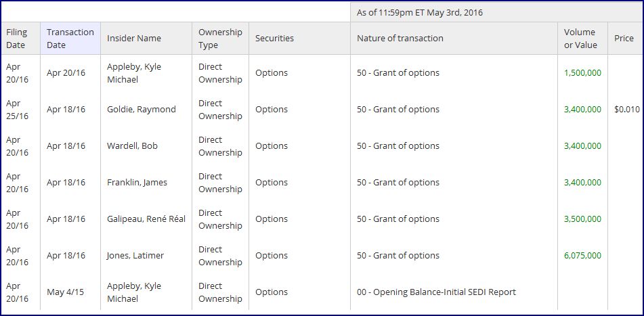Click the 'As of 11:59pm ET' date banner
644x316 pixels.
420,12
